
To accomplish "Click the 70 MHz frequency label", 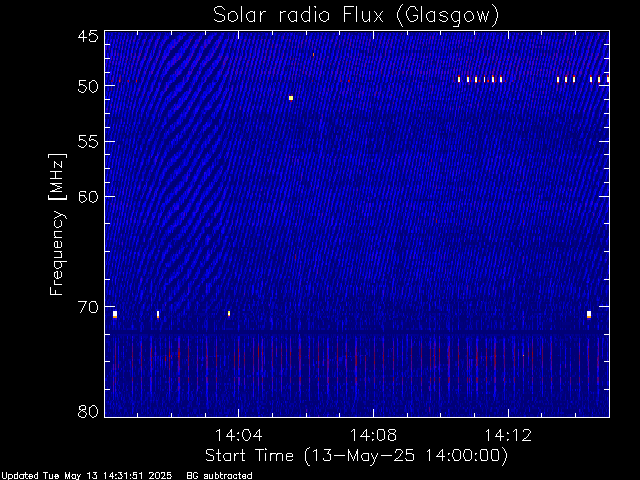I will click(88, 307).
